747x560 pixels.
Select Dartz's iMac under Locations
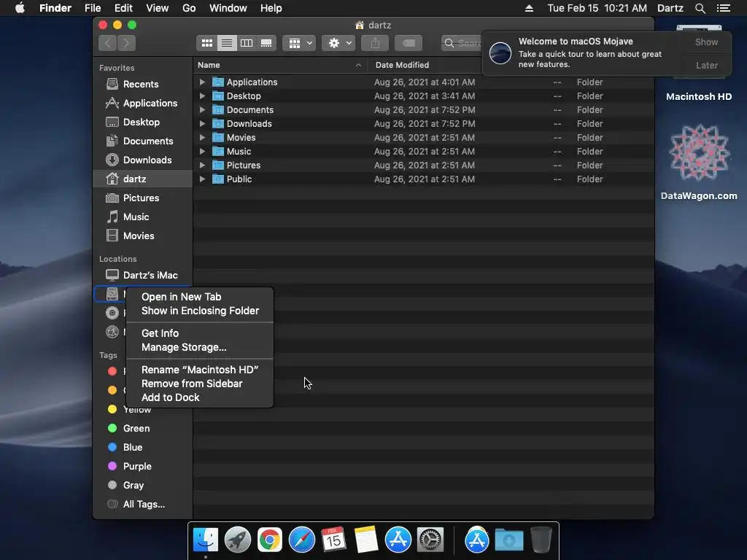pyautogui.click(x=142, y=275)
